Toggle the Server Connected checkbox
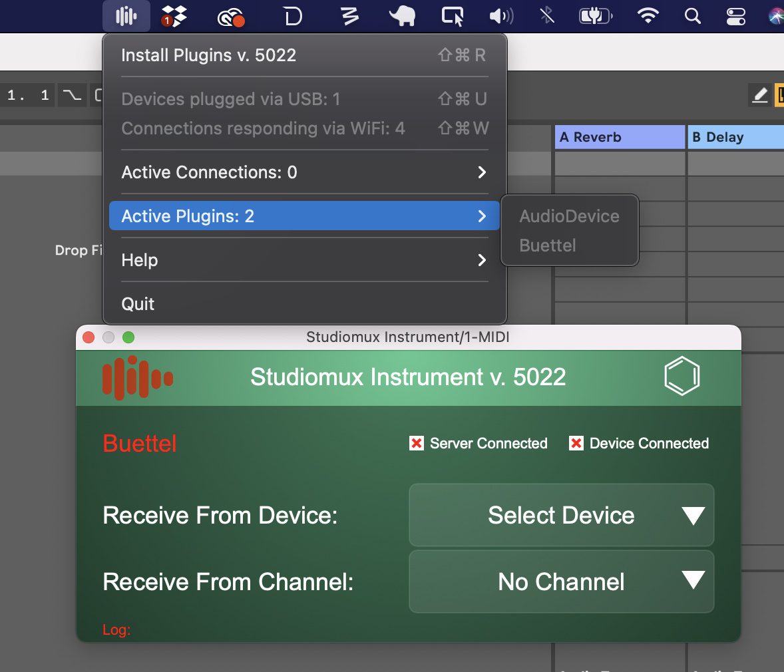The image size is (784, 672). (417, 443)
